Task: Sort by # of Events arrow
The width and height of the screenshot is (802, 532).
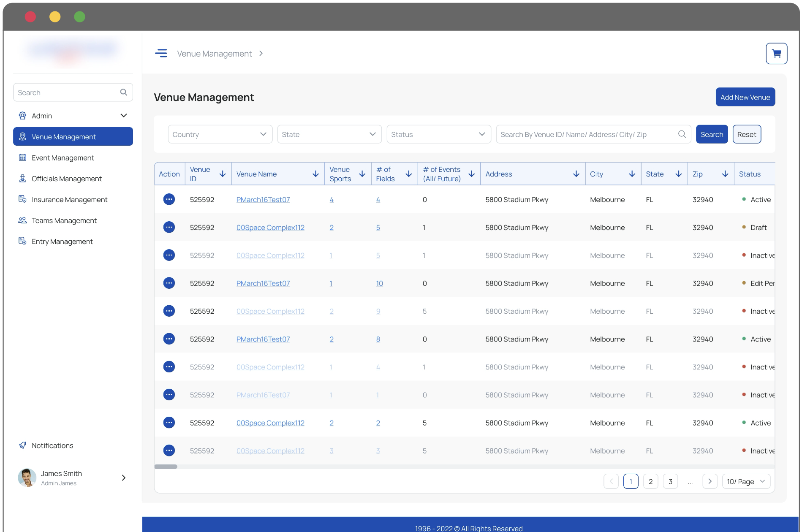Action: pyautogui.click(x=472, y=174)
